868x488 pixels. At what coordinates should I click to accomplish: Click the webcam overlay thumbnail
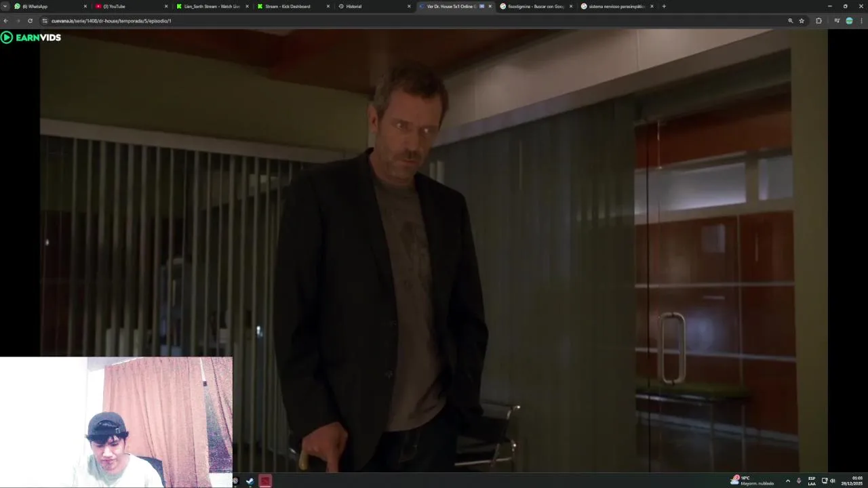tap(116, 422)
